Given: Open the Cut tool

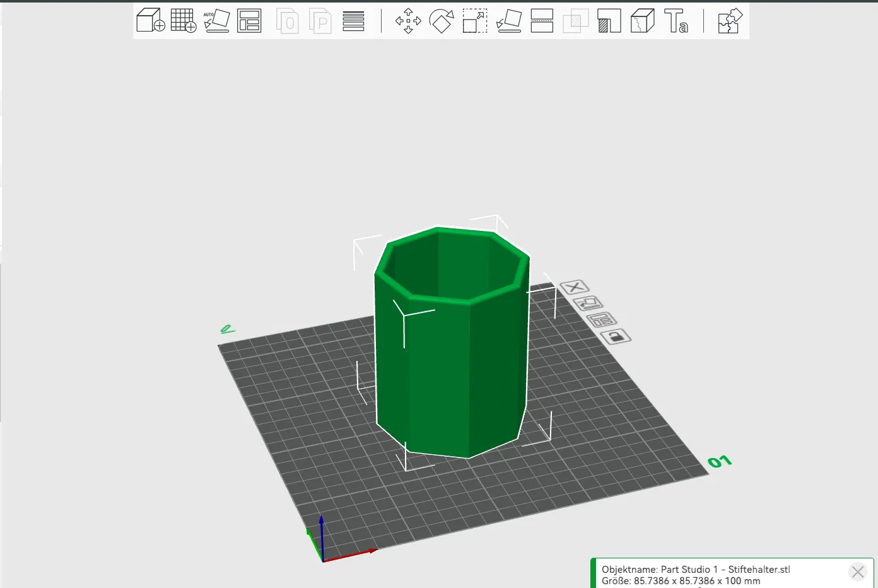Looking at the screenshot, I should pyautogui.click(x=542, y=21).
